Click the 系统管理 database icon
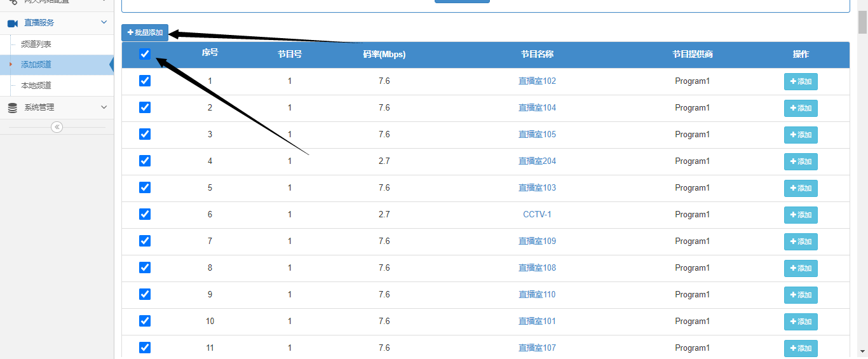 [x=13, y=108]
